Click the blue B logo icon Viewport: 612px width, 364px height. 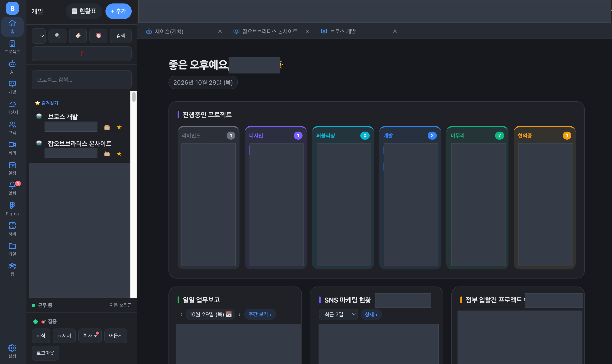12,8
